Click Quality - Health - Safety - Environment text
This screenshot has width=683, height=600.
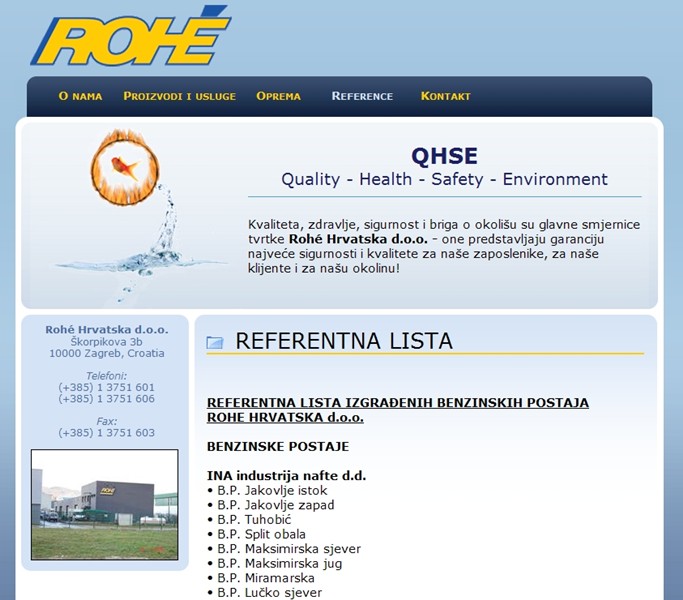point(444,179)
